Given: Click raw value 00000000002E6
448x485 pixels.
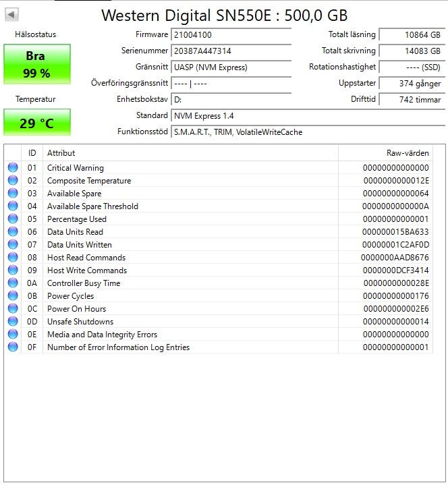Looking at the screenshot, I should click(x=396, y=309).
